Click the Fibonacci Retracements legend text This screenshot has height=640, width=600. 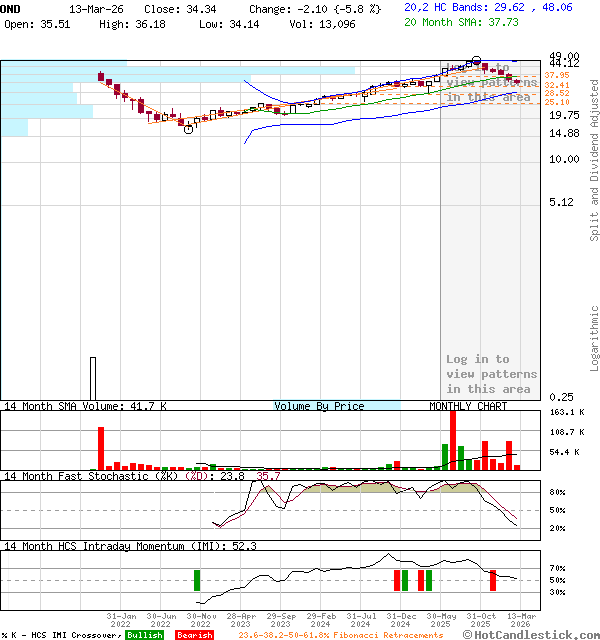click(340, 635)
